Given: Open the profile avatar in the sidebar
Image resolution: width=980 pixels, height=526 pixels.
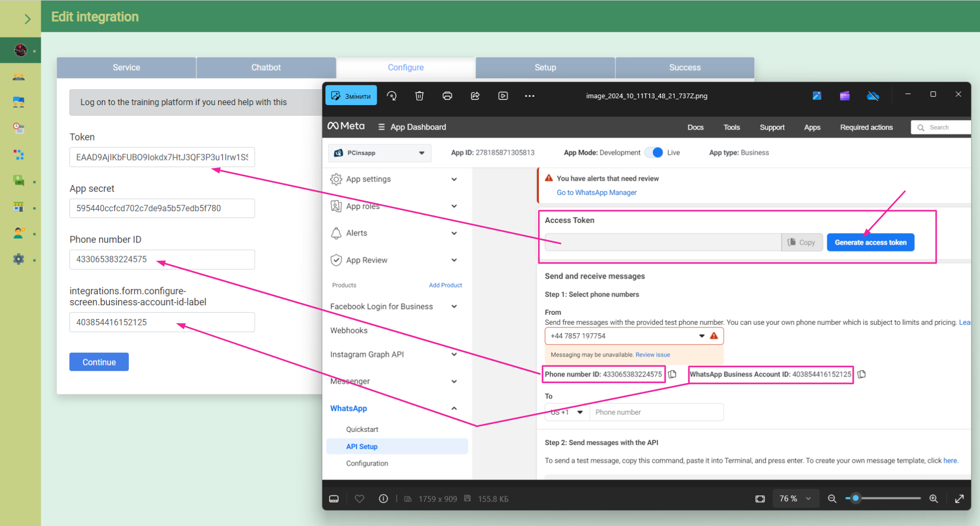Looking at the screenshot, I should point(21,50).
